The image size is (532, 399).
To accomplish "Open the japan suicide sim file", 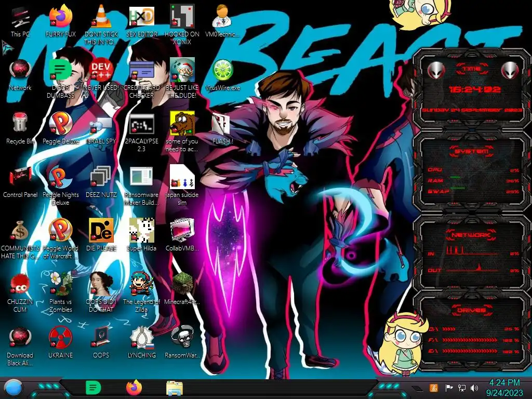I will (182, 185).
